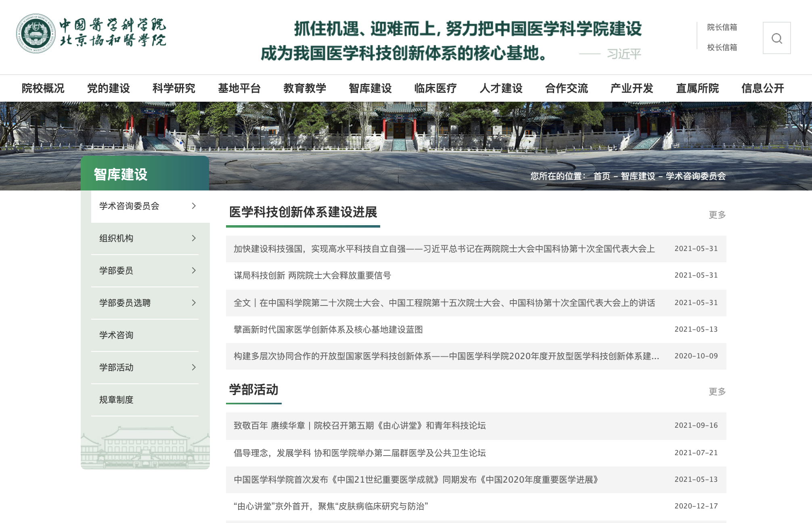The image size is (812, 523).
Task: Expand the 组织机构 sidebar chevron
Action: tap(194, 238)
